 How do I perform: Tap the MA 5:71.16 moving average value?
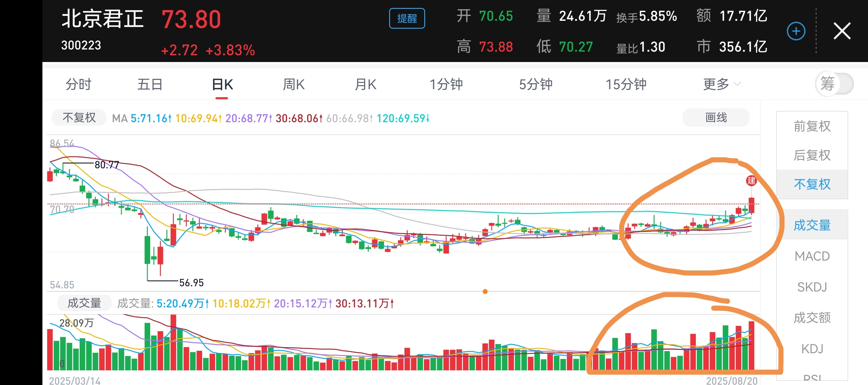point(151,119)
